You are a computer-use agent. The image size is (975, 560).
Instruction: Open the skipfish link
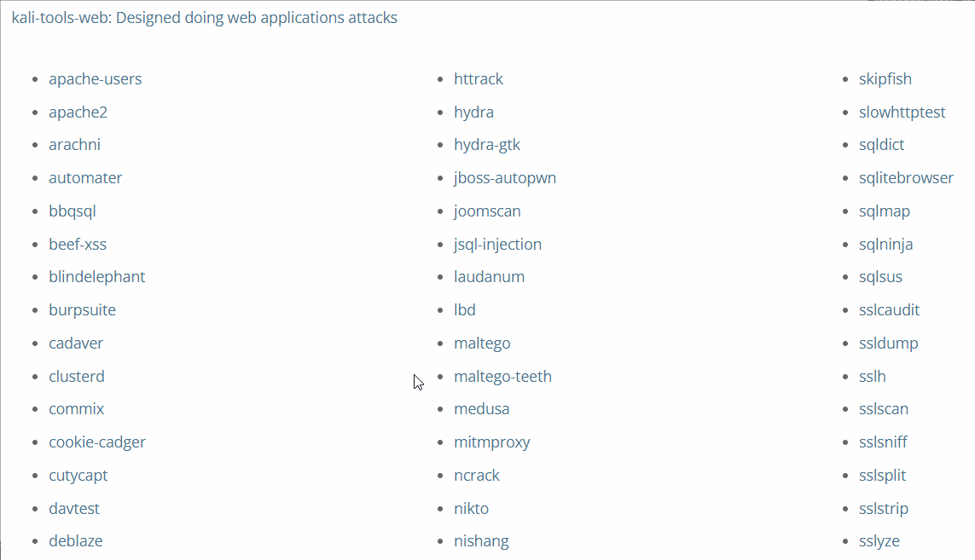(x=885, y=79)
